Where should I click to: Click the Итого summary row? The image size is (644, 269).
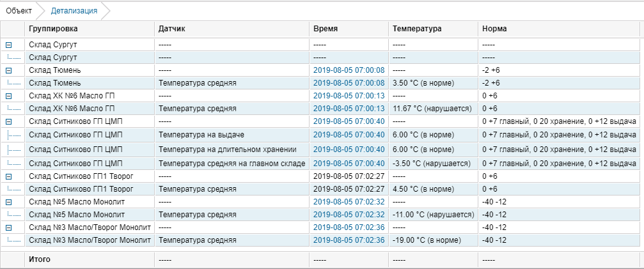40,259
